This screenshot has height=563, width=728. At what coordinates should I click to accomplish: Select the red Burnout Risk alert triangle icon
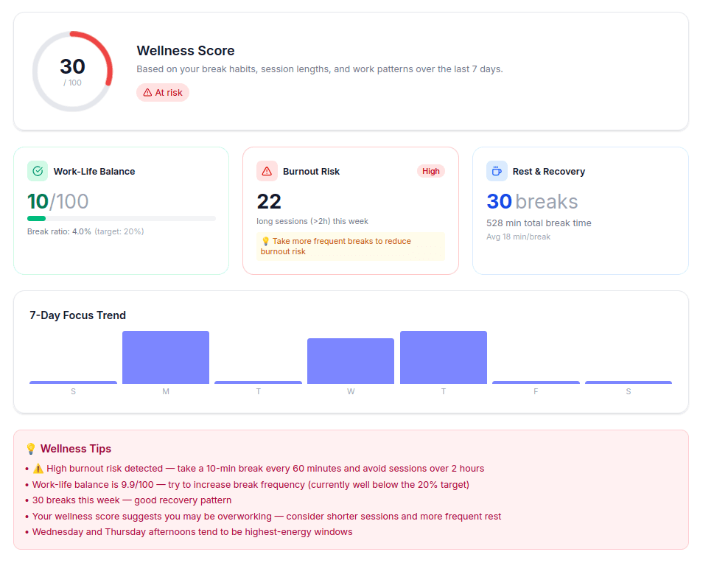[266, 170]
